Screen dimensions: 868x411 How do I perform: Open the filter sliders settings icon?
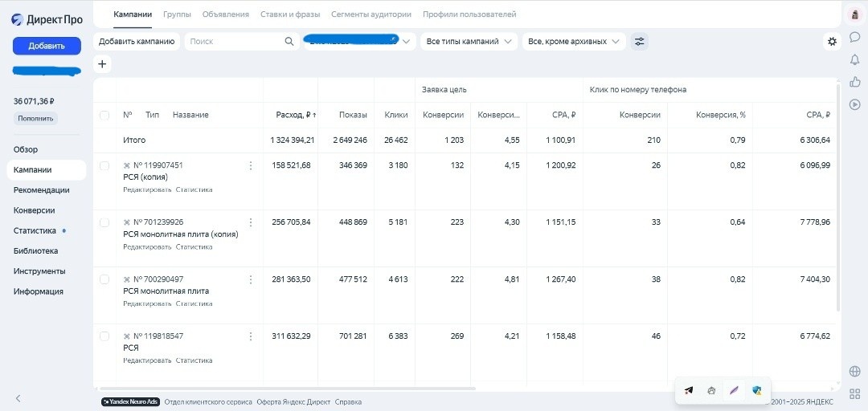coord(640,42)
